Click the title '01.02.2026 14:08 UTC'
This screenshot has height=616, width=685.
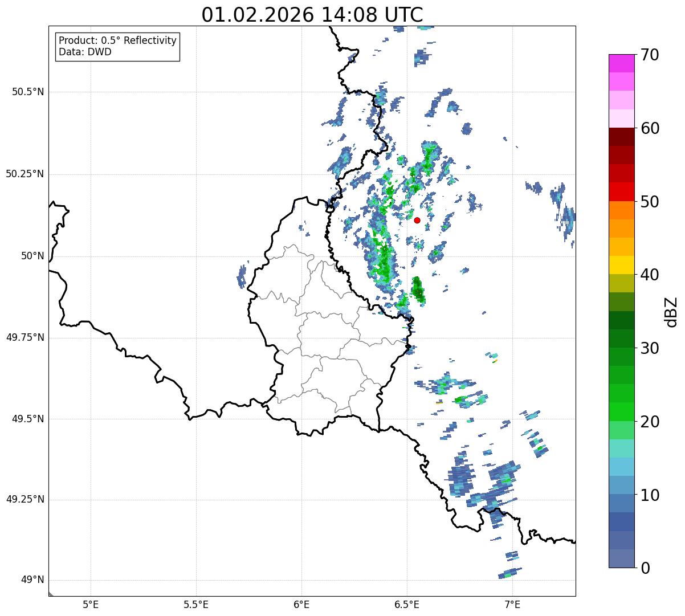(x=312, y=15)
